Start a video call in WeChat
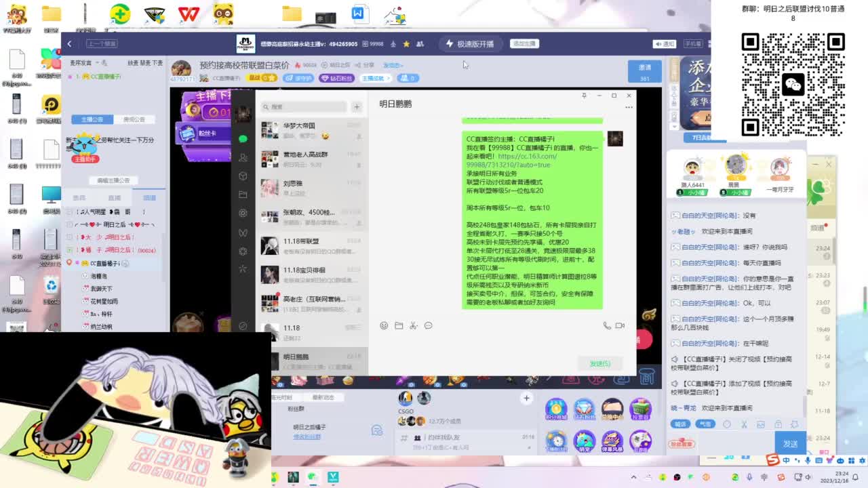This screenshot has width=868, height=488. click(x=620, y=326)
